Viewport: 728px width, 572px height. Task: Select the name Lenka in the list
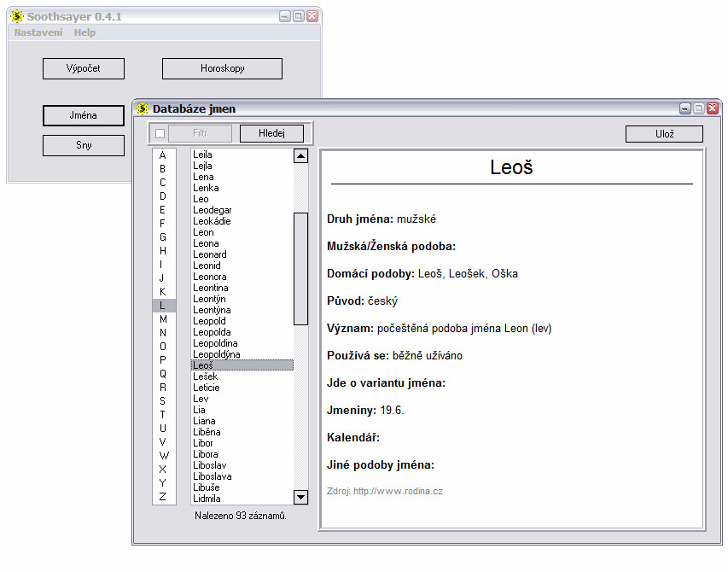click(x=242, y=188)
